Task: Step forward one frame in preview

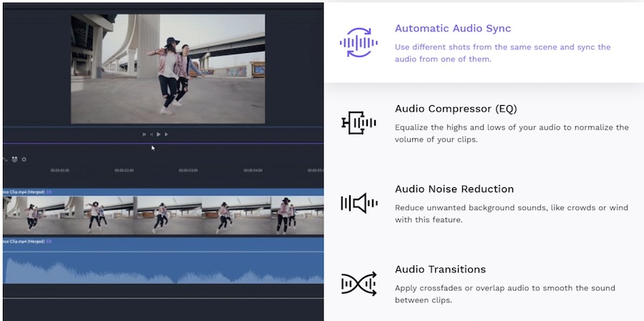Action: coord(166,134)
